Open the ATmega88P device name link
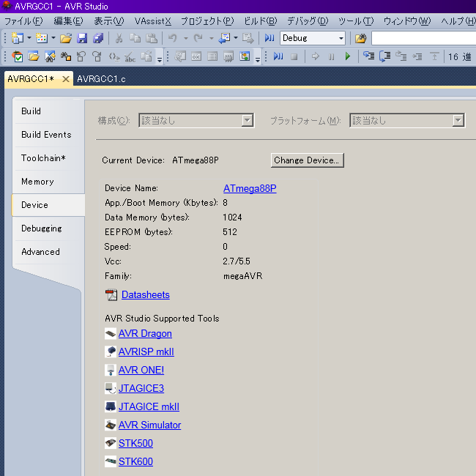The width and height of the screenshot is (476, 476). [x=250, y=188]
